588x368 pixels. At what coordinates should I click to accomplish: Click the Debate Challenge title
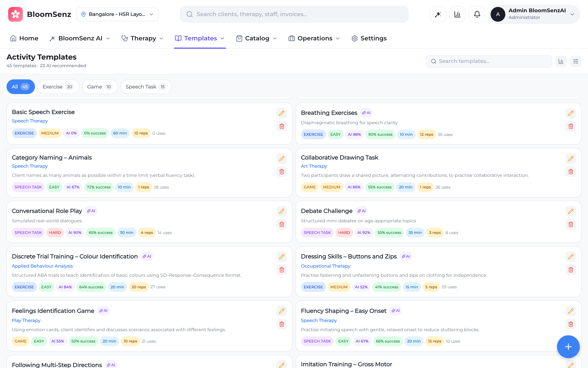tap(327, 211)
